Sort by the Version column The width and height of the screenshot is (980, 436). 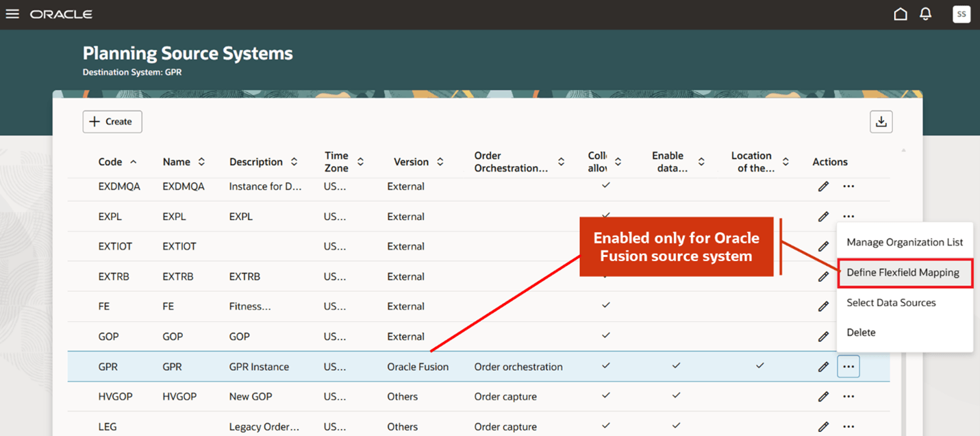pos(440,162)
